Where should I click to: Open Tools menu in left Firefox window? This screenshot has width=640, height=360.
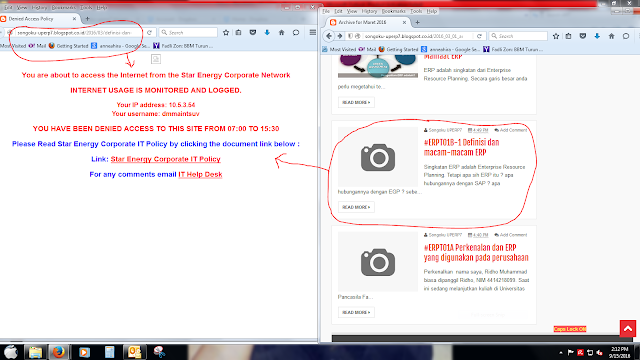click(x=86, y=7)
